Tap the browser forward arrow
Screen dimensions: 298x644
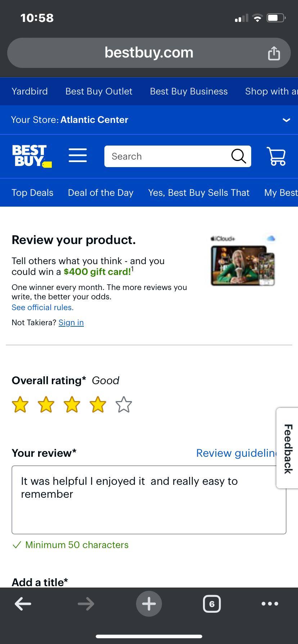coord(86,604)
